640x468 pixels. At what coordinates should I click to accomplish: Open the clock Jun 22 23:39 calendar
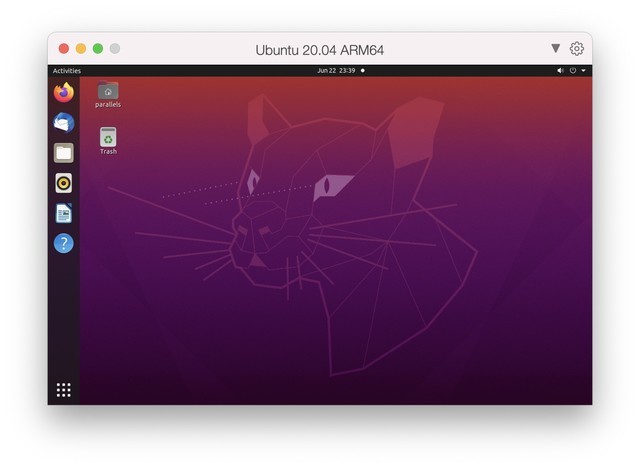coord(336,71)
